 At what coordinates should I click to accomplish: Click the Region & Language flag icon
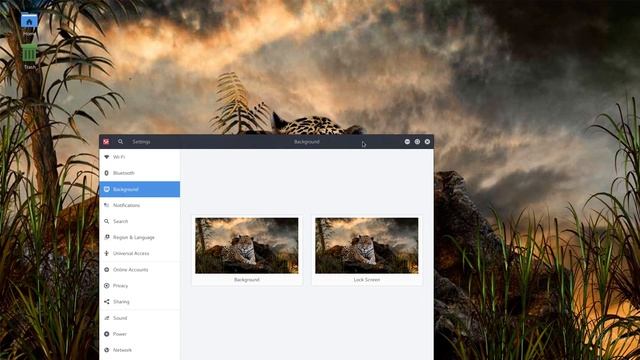click(107, 237)
